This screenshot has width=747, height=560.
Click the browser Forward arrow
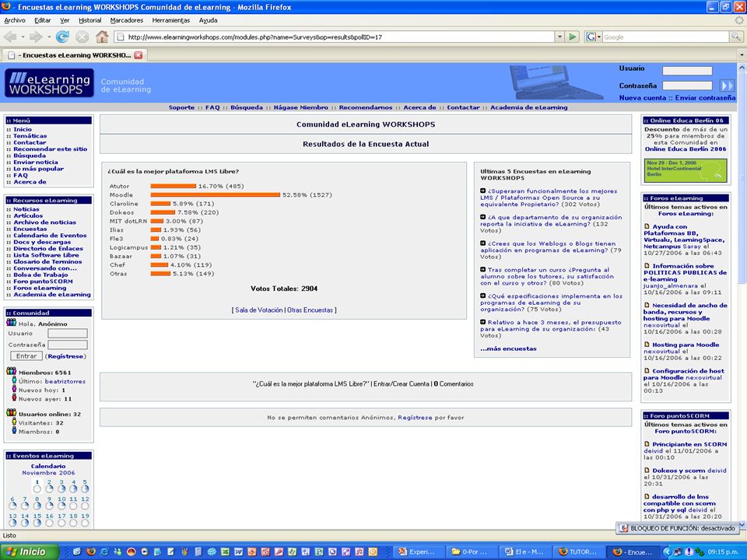pos(35,37)
